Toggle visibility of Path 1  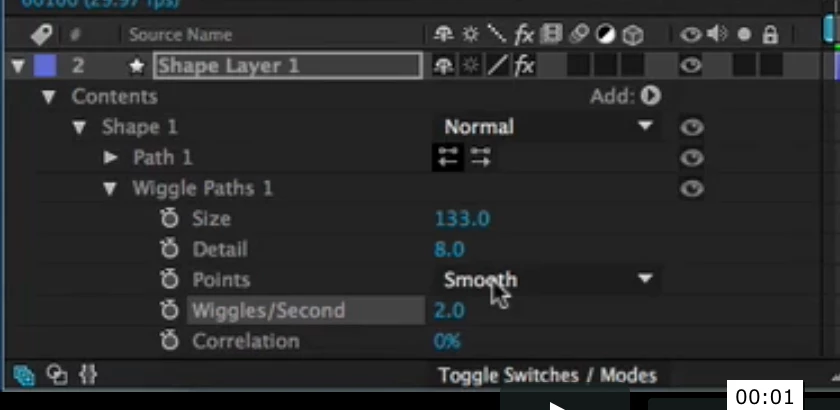pyautogui.click(x=691, y=158)
